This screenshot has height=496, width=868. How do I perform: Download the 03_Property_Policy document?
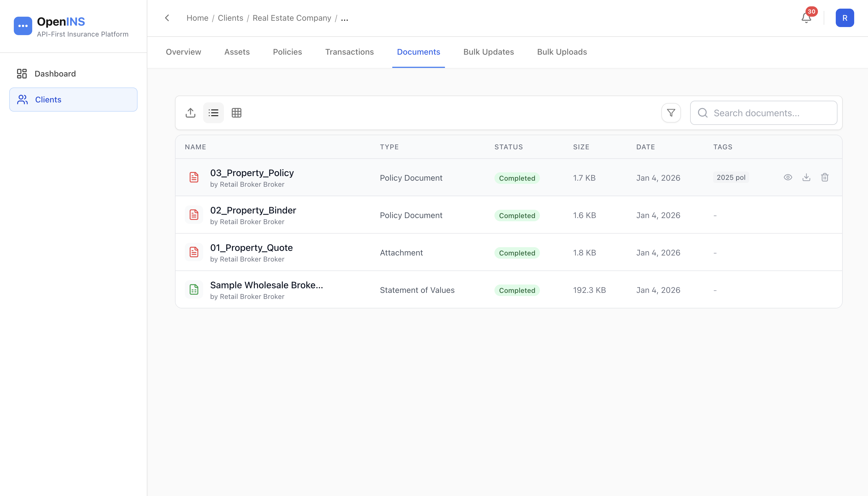pyautogui.click(x=806, y=177)
